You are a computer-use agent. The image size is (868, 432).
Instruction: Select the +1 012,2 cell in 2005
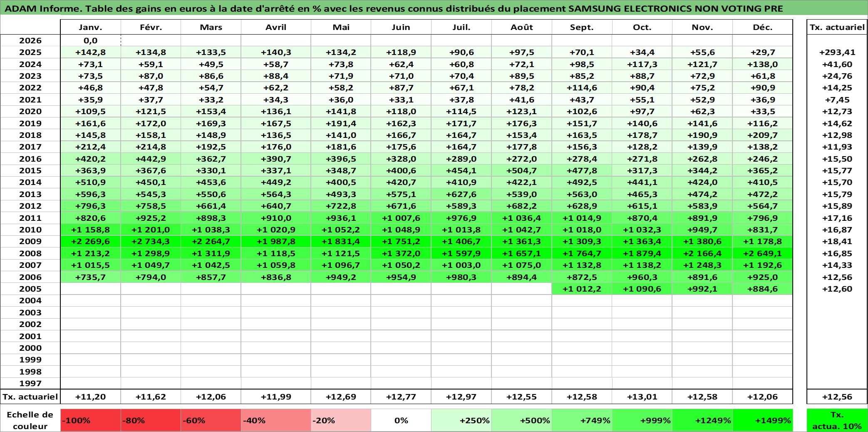582,289
